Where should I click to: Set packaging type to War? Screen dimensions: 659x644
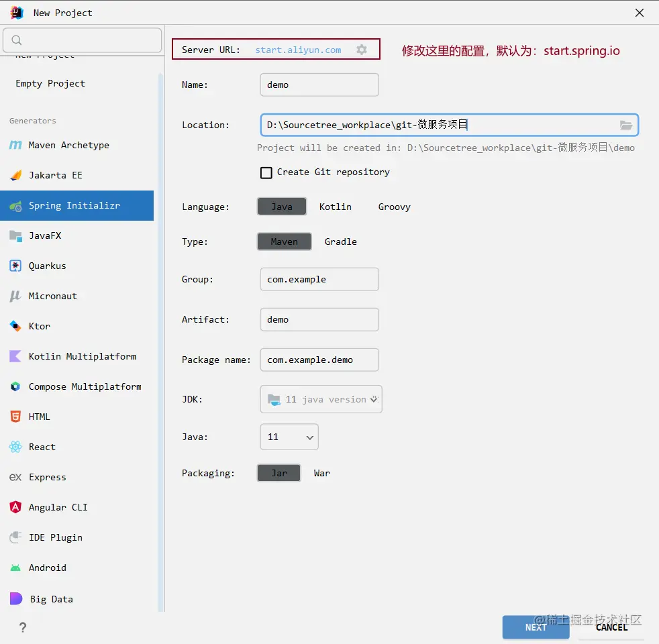pos(321,473)
